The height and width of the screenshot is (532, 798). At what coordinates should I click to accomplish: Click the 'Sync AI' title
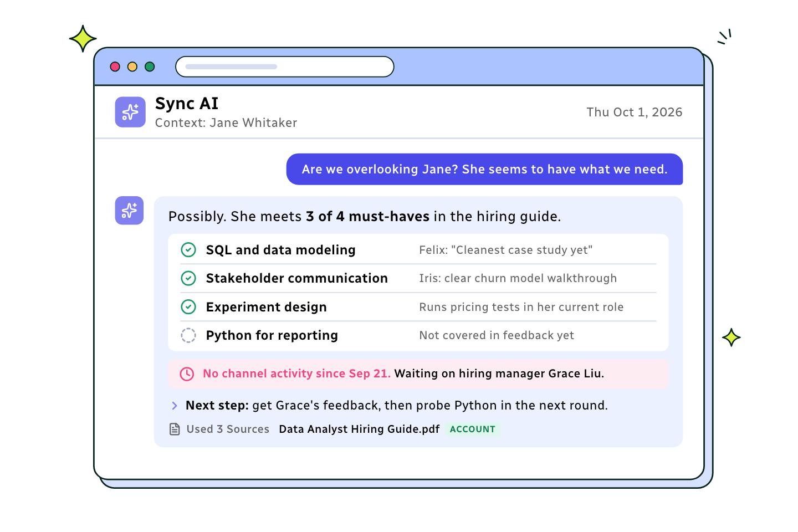(x=187, y=103)
